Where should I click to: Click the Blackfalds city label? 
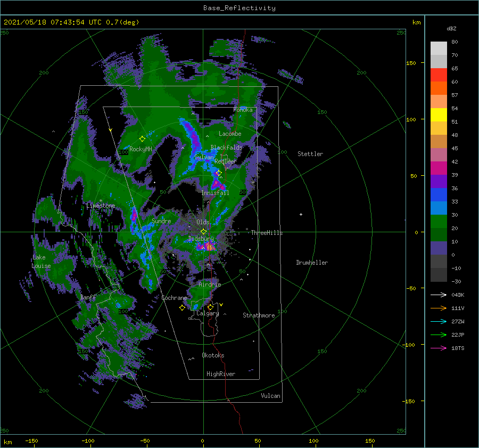point(226,148)
